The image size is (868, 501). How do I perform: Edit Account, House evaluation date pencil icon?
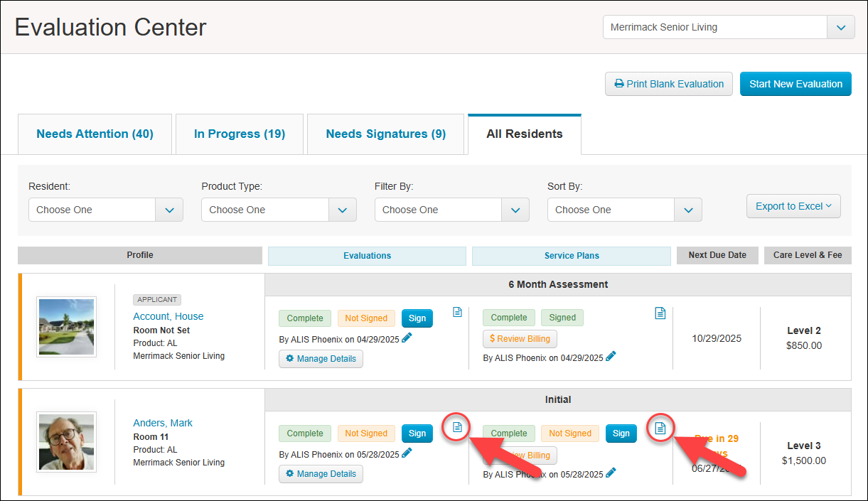(407, 338)
